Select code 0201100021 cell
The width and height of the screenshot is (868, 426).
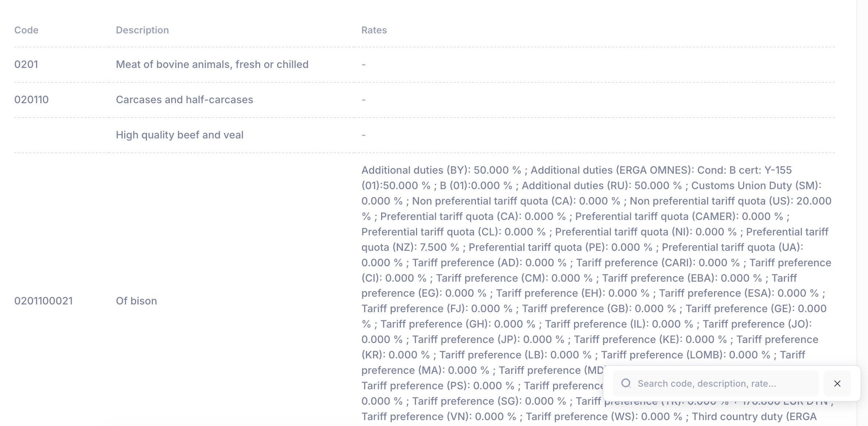[43, 301]
